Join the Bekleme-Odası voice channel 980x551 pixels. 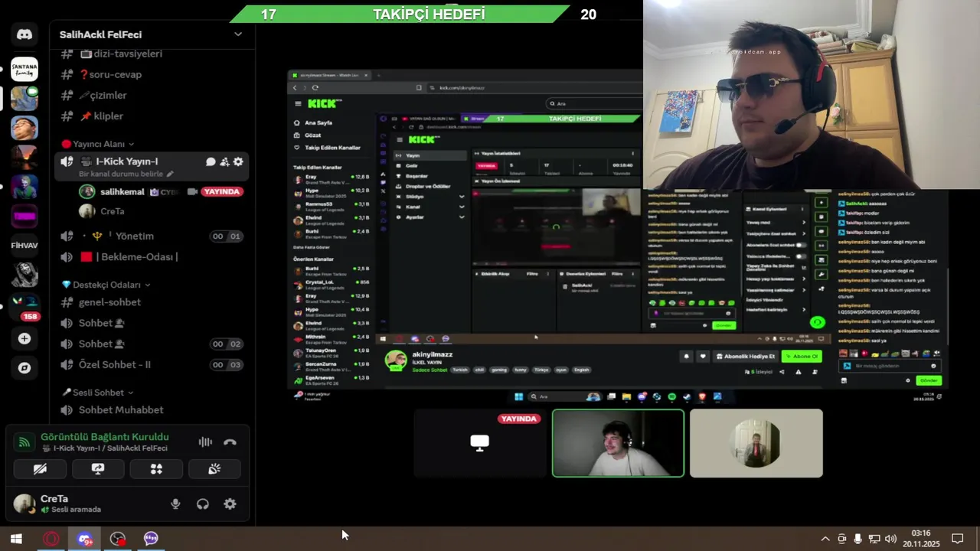tap(151, 256)
